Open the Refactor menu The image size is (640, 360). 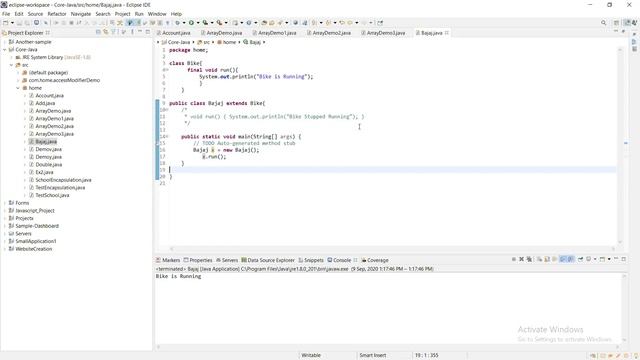pyautogui.click(x=57, y=14)
